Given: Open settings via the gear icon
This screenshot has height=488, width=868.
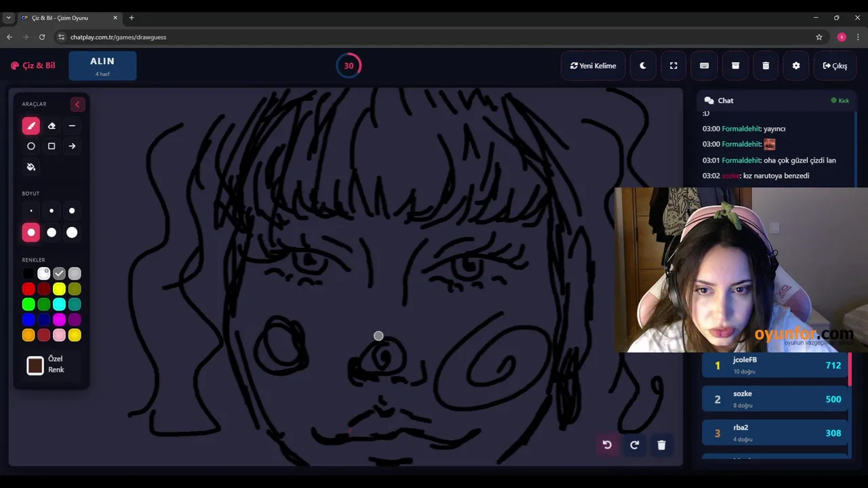Looking at the screenshot, I should [x=796, y=66].
